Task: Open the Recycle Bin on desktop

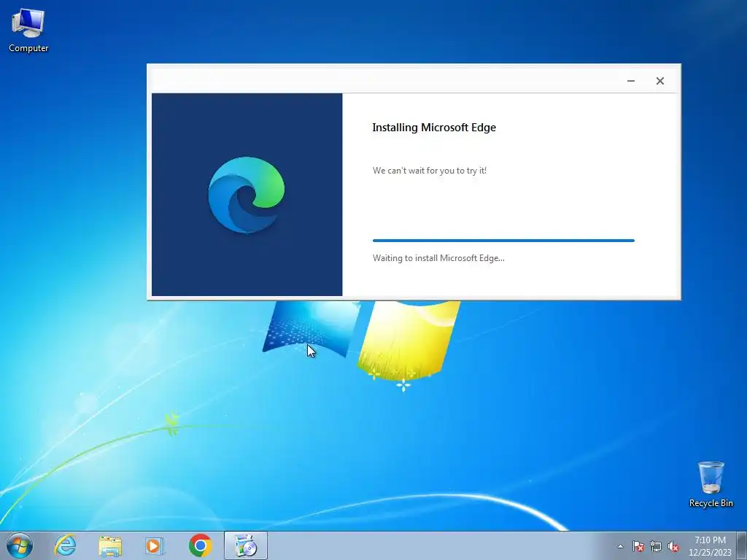Action: point(711,484)
